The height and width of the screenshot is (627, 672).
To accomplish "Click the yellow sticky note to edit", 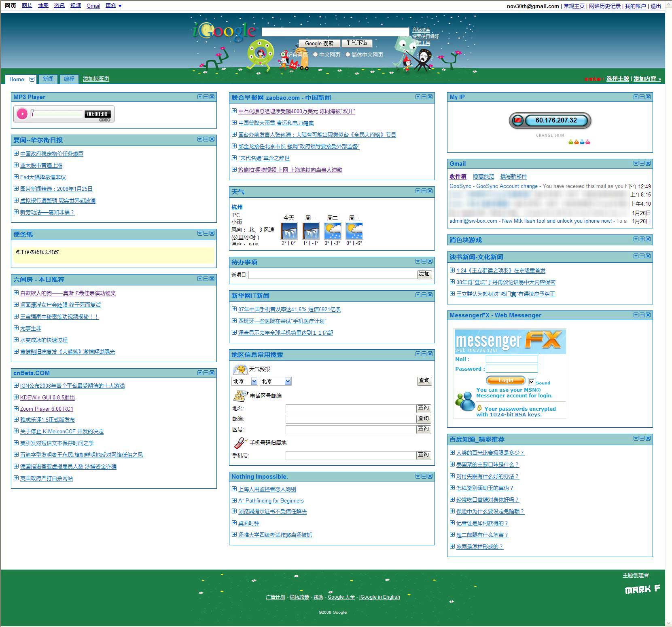I will point(114,255).
